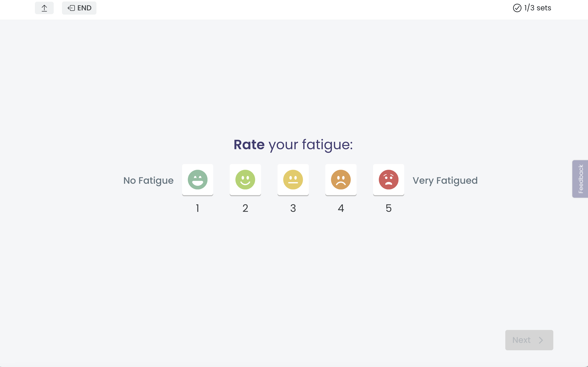Select the red distressed face rating
The width and height of the screenshot is (588, 367).
[x=389, y=180]
